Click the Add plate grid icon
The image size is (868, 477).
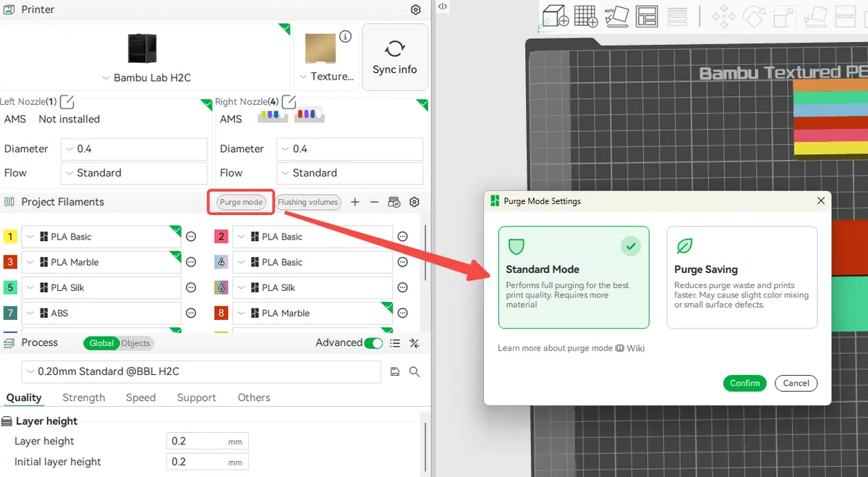[586, 16]
